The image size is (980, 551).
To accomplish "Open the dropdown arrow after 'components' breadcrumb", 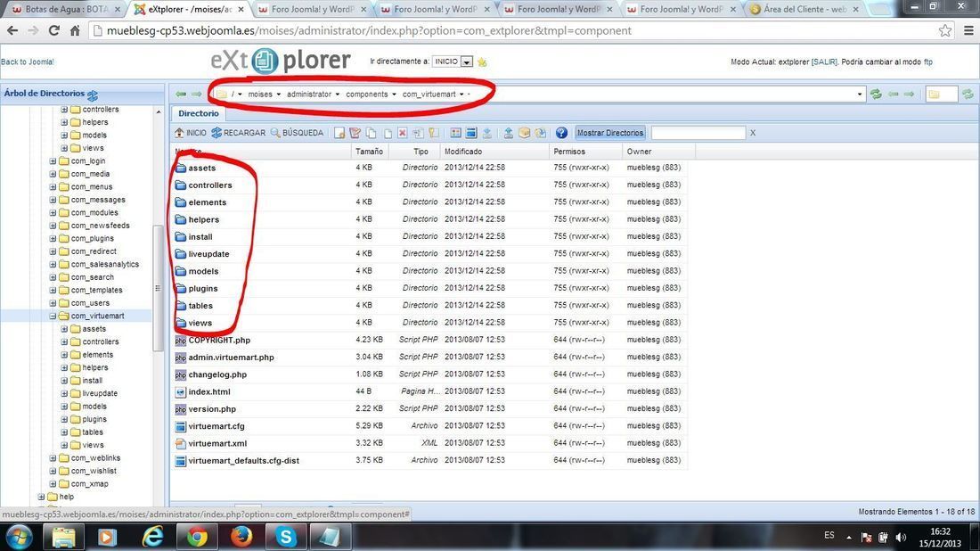I will tap(394, 95).
